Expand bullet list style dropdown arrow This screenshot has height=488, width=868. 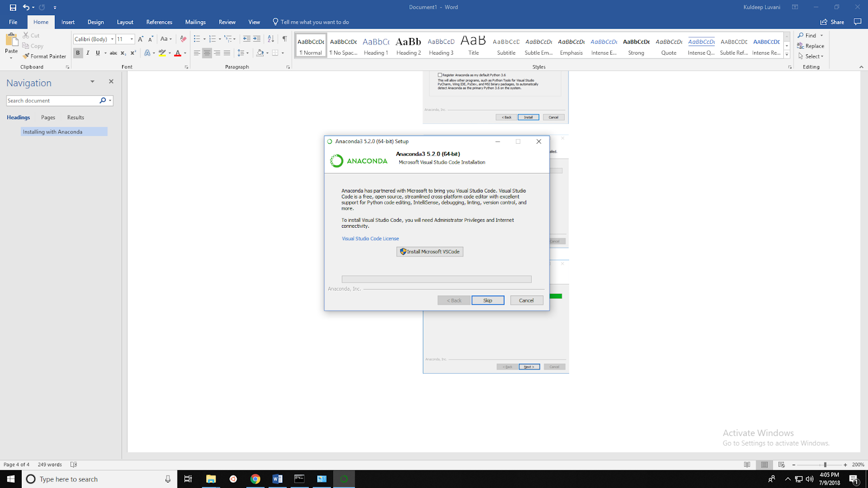(x=204, y=39)
